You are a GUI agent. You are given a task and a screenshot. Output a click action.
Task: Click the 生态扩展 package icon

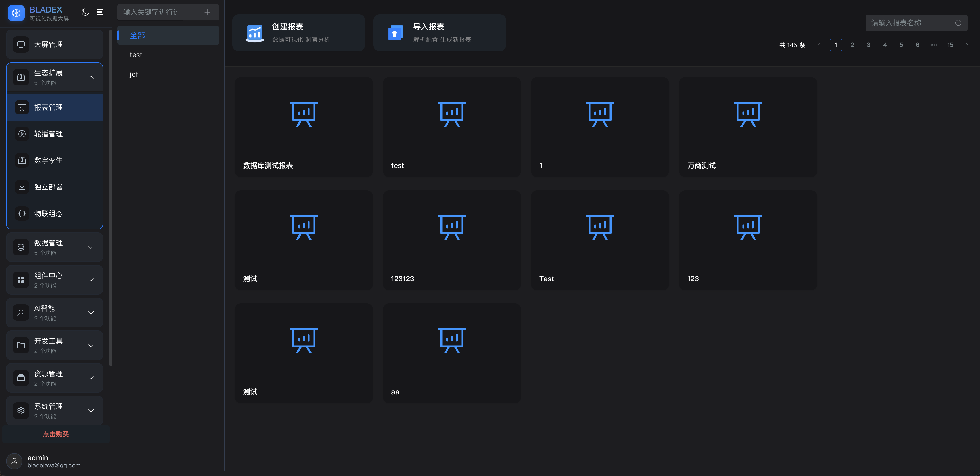(21, 77)
